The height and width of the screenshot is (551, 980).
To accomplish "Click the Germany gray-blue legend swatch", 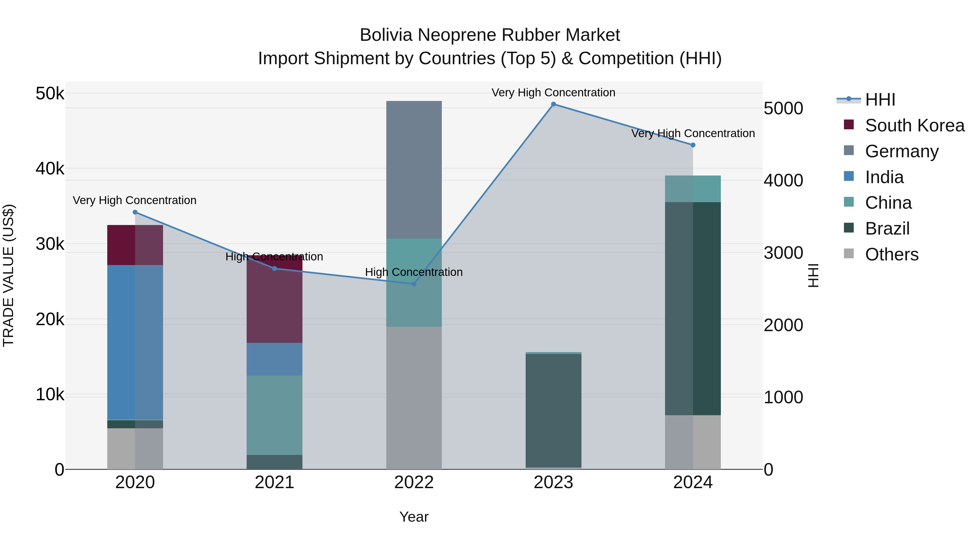I will (x=849, y=150).
